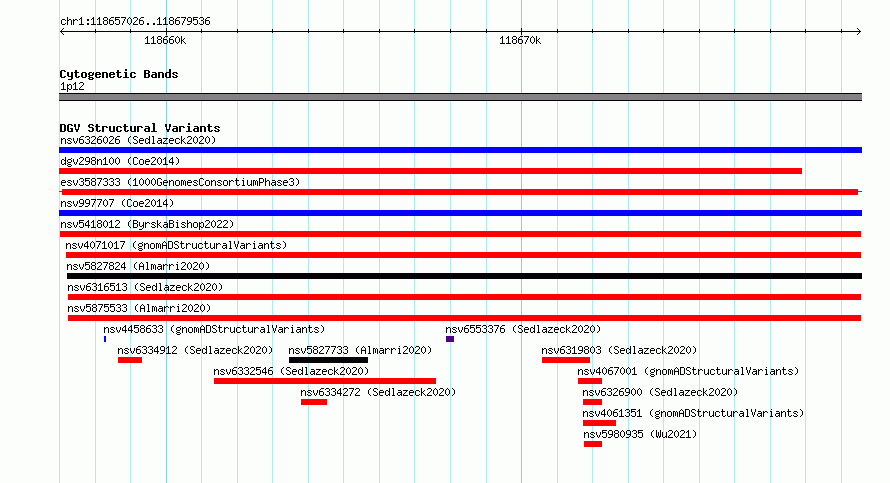Image resolution: width=890 pixels, height=483 pixels.
Task: Click the purple marker of nsv6553376
Action: click(450, 339)
